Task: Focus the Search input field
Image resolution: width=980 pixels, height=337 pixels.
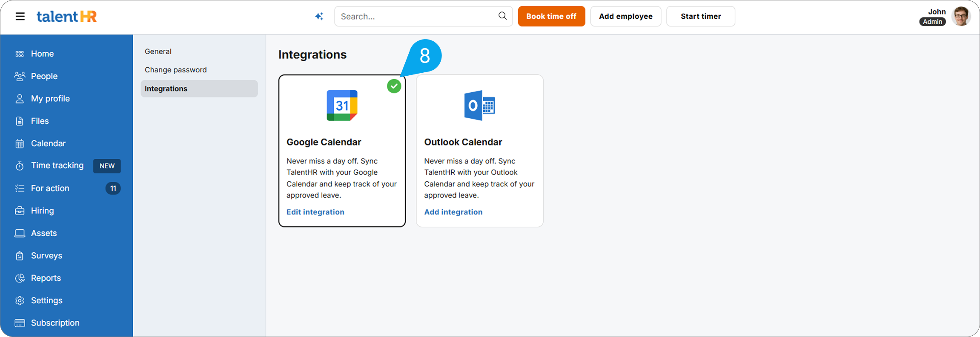Action: pyautogui.click(x=423, y=16)
